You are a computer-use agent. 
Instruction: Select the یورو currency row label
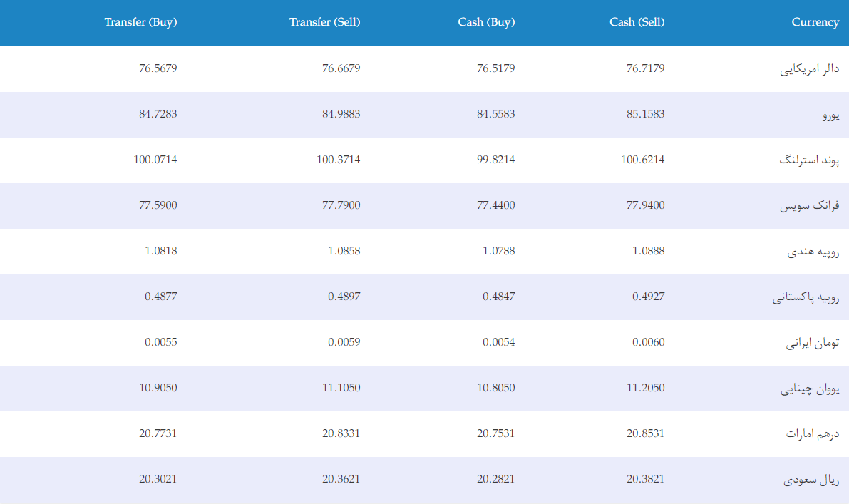tap(831, 115)
